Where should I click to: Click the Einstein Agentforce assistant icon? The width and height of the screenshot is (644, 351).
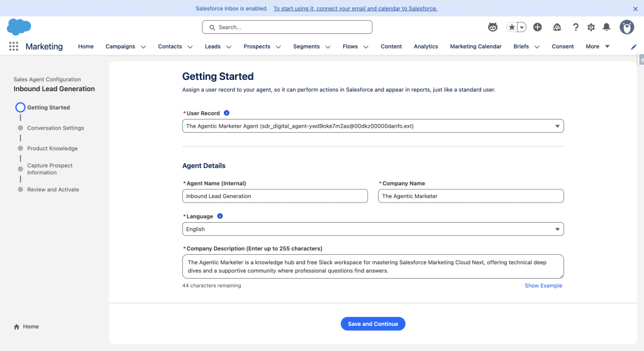pyautogui.click(x=493, y=27)
